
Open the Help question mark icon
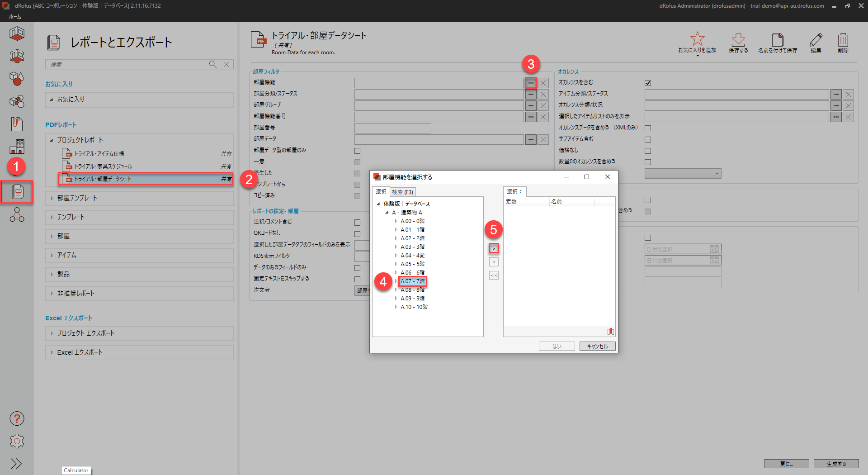[x=17, y=418]
